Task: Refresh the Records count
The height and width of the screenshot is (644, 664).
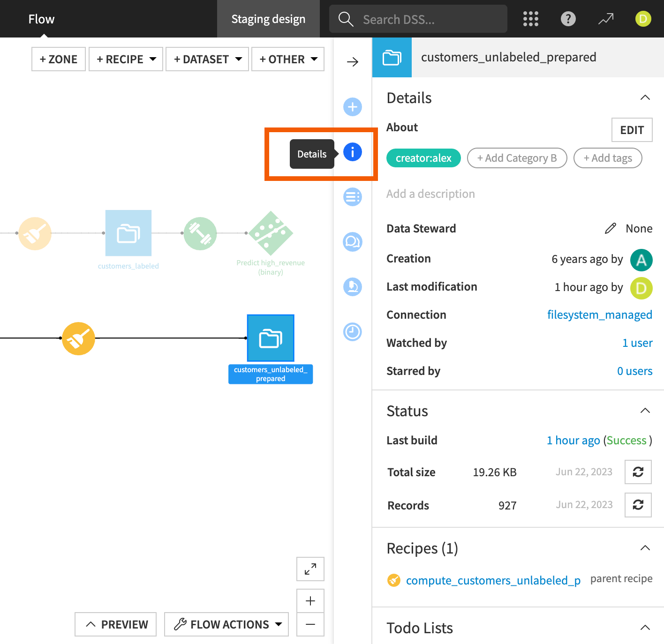Action: (x=638, y=505)
